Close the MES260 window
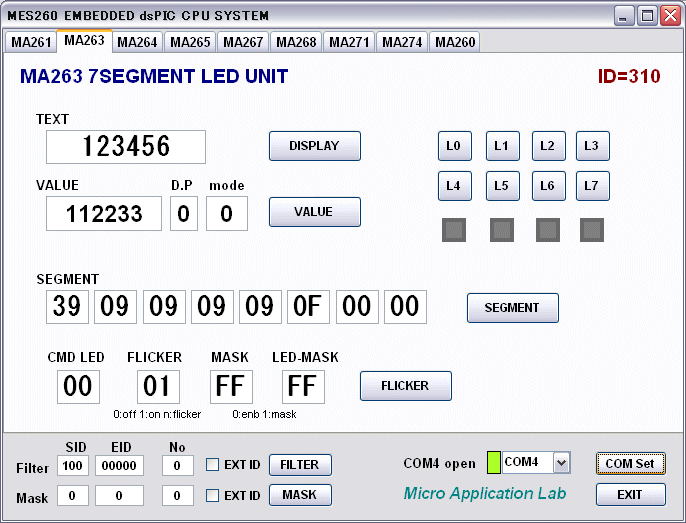The width and height of the screenshot is (686, 523). point(670,16)
